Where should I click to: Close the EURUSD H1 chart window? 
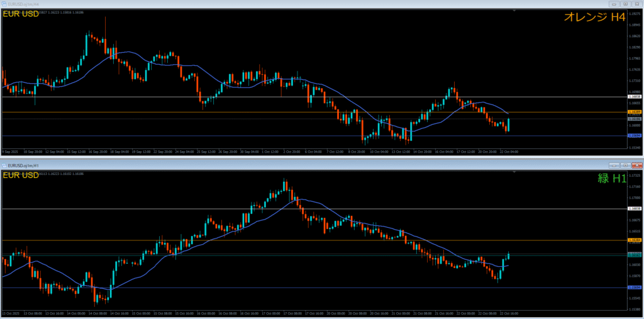(638, 165)
